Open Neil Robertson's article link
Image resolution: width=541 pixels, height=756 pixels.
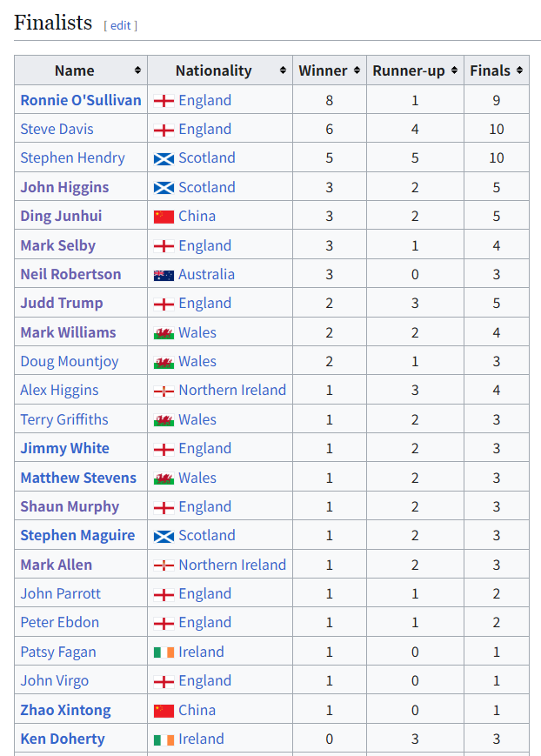(70, 274)
